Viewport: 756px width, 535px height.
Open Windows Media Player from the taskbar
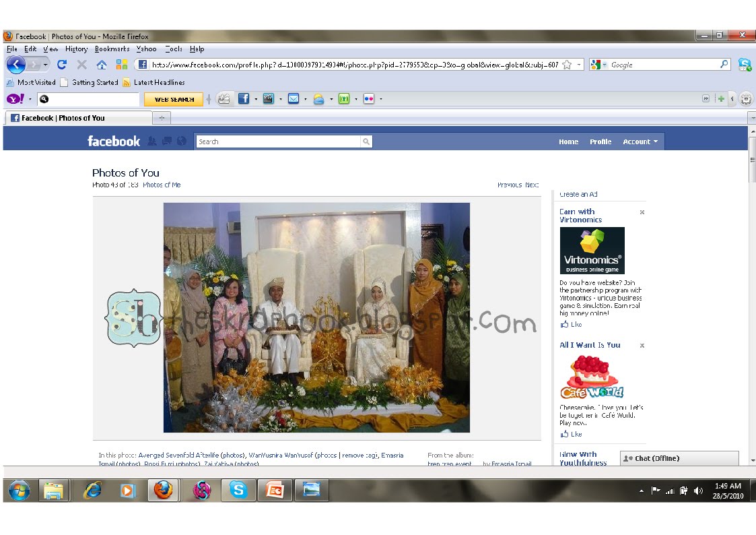tap(127, 491)
